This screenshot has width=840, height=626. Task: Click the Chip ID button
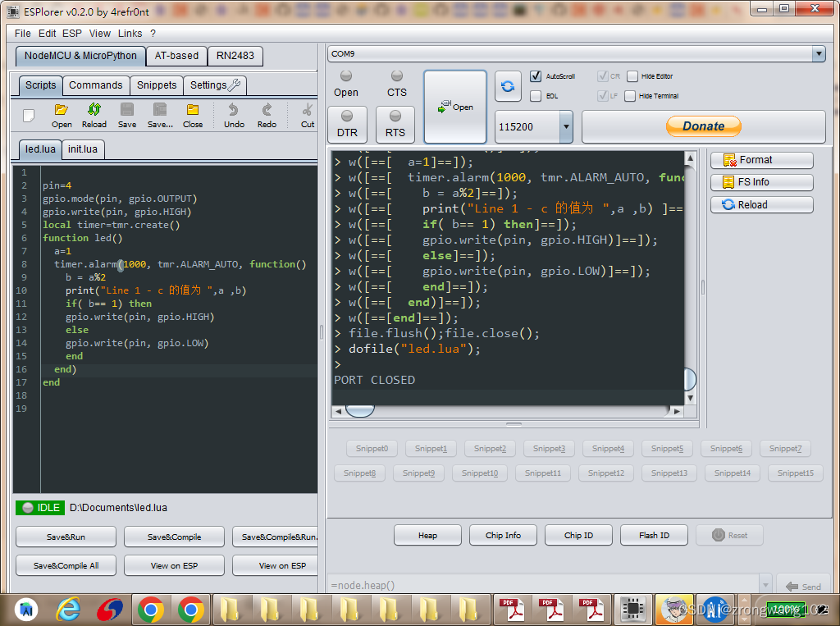coord(578,536)
